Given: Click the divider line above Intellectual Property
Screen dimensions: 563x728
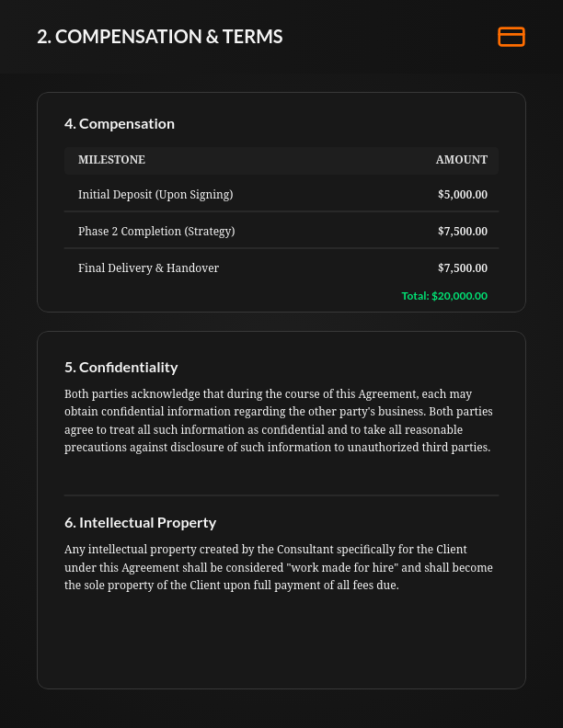Looking at the screenshot, I should click(x=281, y=495).
